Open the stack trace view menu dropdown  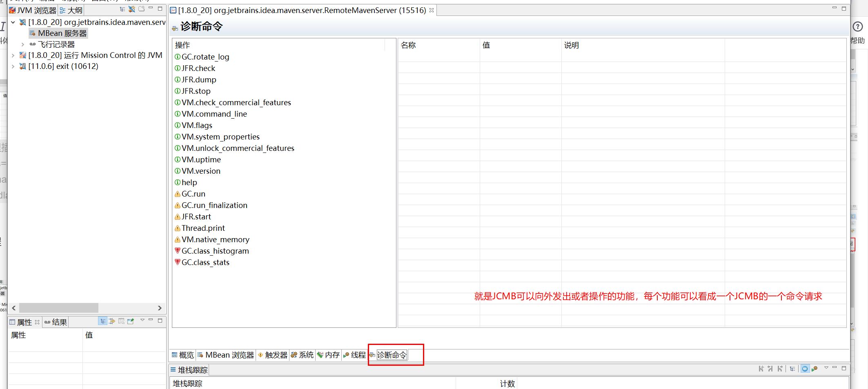pyautogui.click(x=826, y=368)
